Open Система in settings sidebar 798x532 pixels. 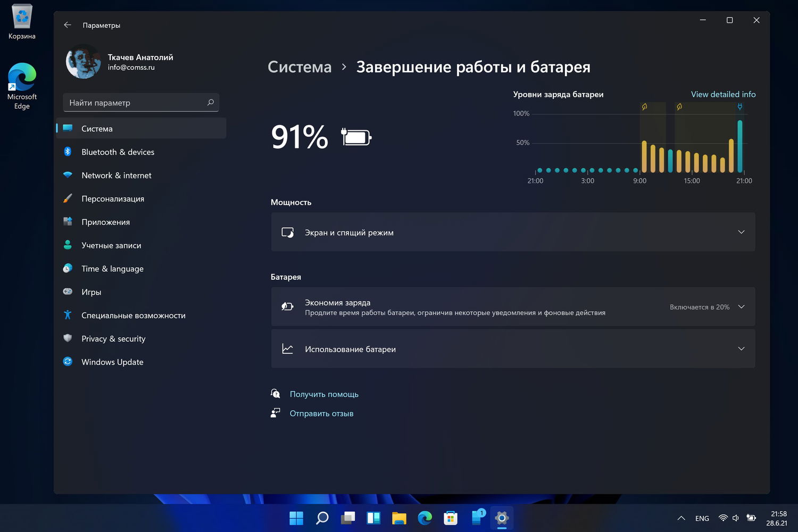tap(141, 128)
